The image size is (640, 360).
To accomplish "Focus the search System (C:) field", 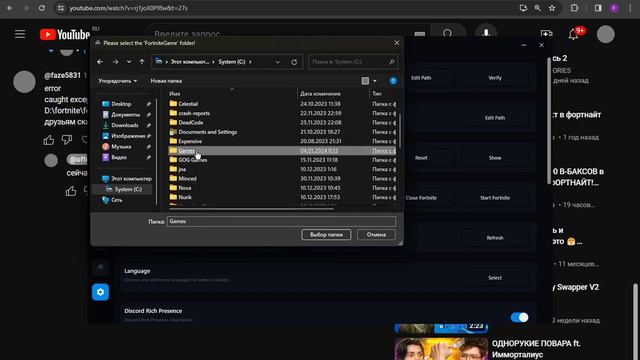I will click(x=353, y=62).
